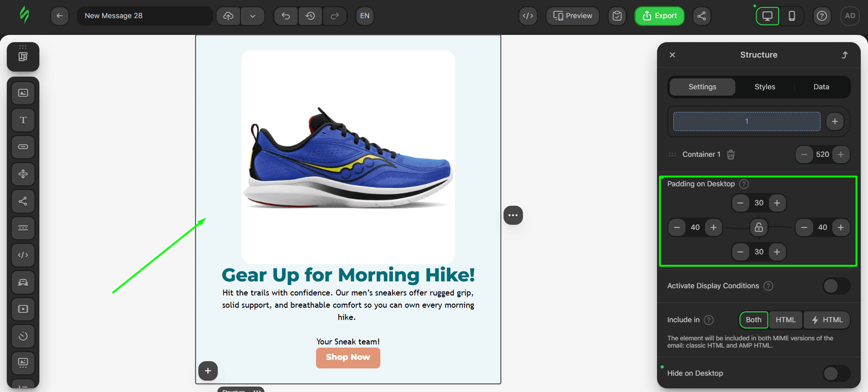Screen dimensions: 868x392
Task: Click the Image block icon in sidebar
Action: tap(23, 93)
